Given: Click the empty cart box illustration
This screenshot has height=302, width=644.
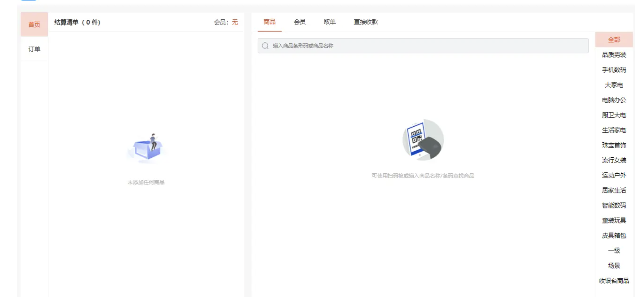Looking at the screenshot, I should (146, 148).
